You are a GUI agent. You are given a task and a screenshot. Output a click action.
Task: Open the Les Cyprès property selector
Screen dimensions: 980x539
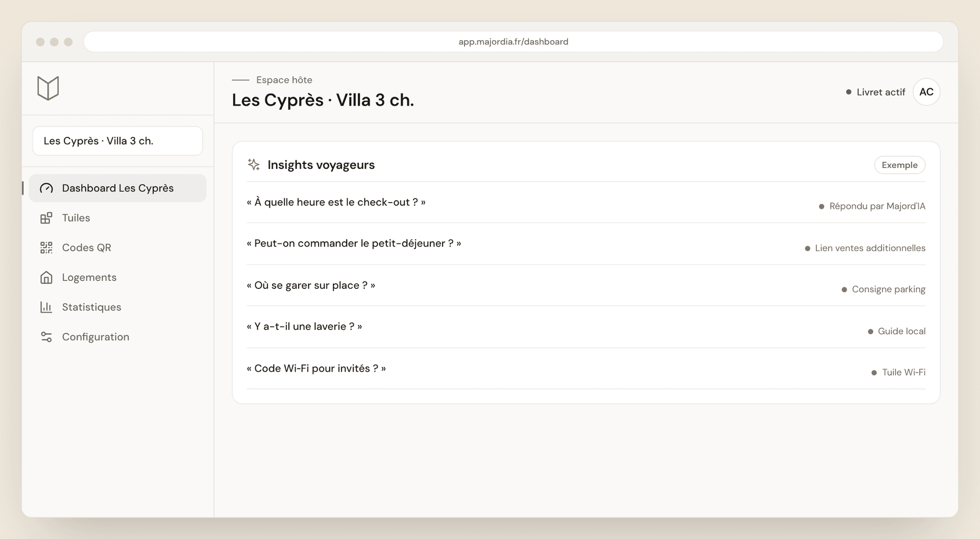point(118,141)
